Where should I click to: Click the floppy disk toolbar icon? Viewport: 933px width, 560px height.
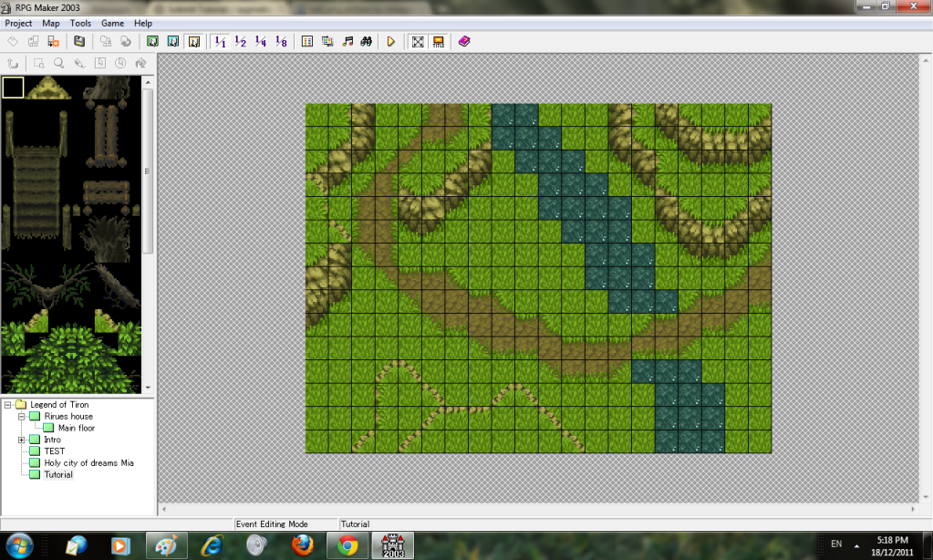click(79, 42)
